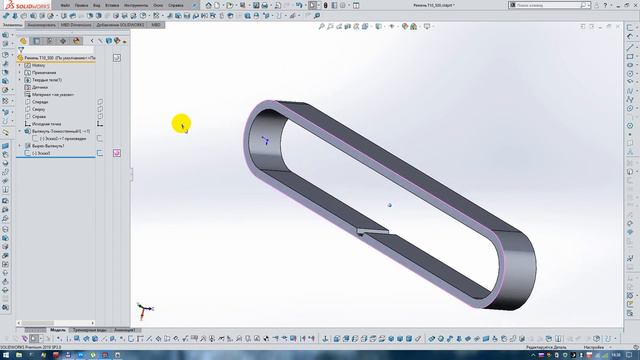Viewport: 640px width, 360px height.
Task: Click the Home icon in top toolbar
Action: pos(209,5)
